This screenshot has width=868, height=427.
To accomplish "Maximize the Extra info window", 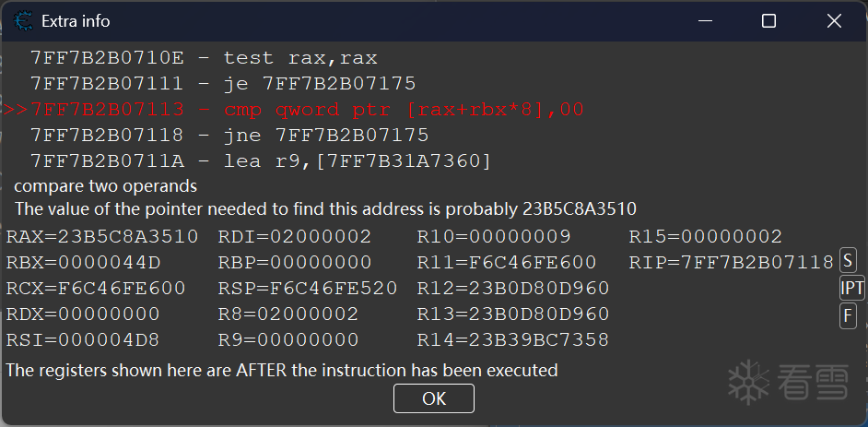I will point(768,20).
